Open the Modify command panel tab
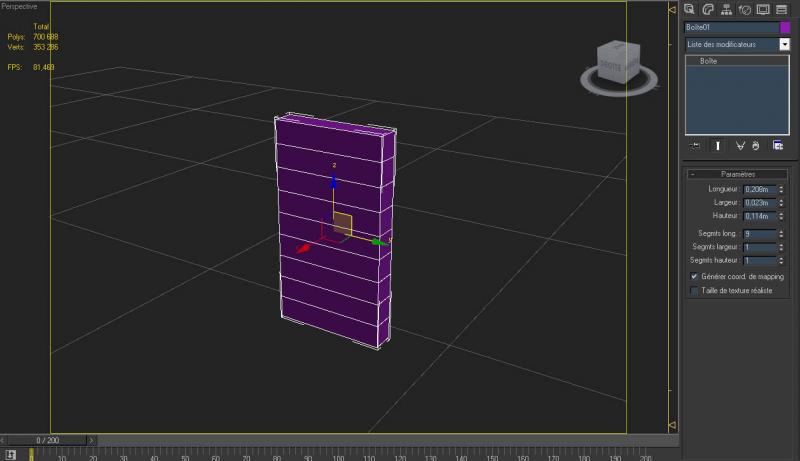This screenshot has width=800, height=461. click(707, 8)
